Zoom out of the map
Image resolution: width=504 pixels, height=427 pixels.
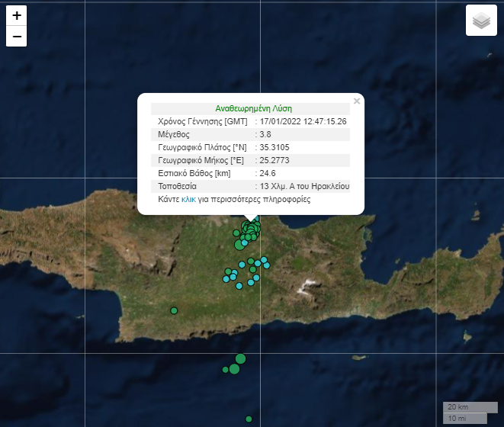17,36
